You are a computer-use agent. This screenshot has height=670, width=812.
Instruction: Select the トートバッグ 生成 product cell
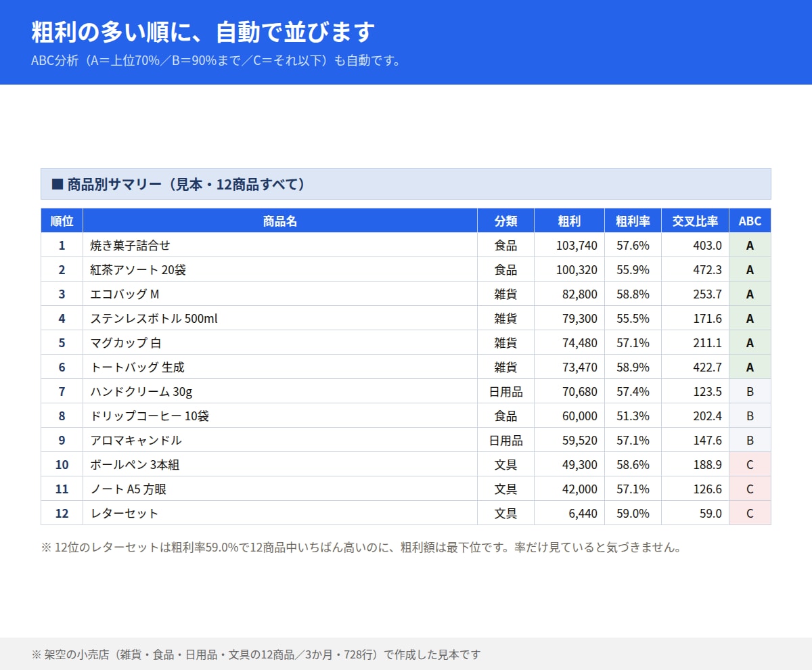tap(280, 367)
